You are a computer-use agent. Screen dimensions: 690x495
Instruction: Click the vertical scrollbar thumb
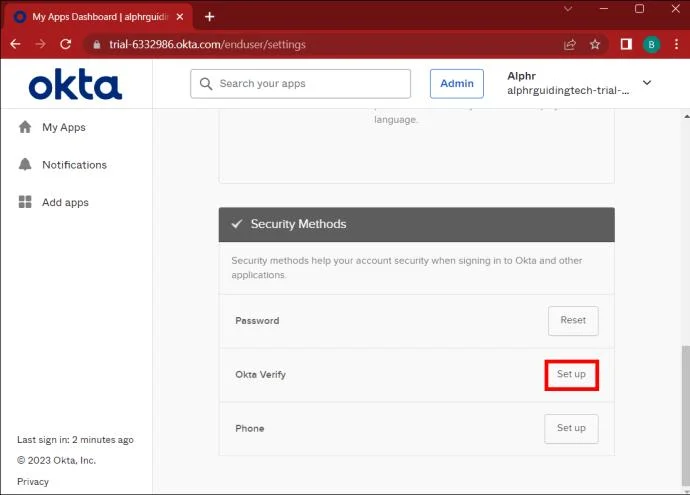(x=686, y=414)
